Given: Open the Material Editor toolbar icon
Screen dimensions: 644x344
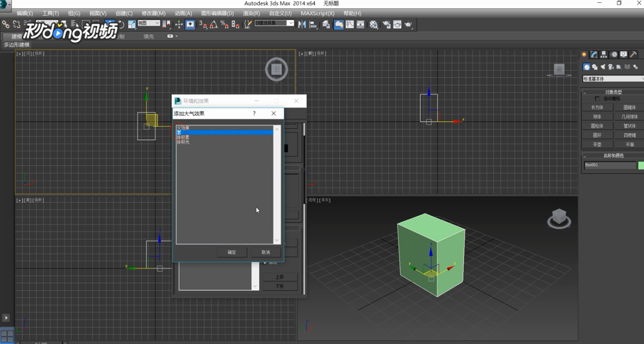Looking at the screenshot, I should pos(374,24).
